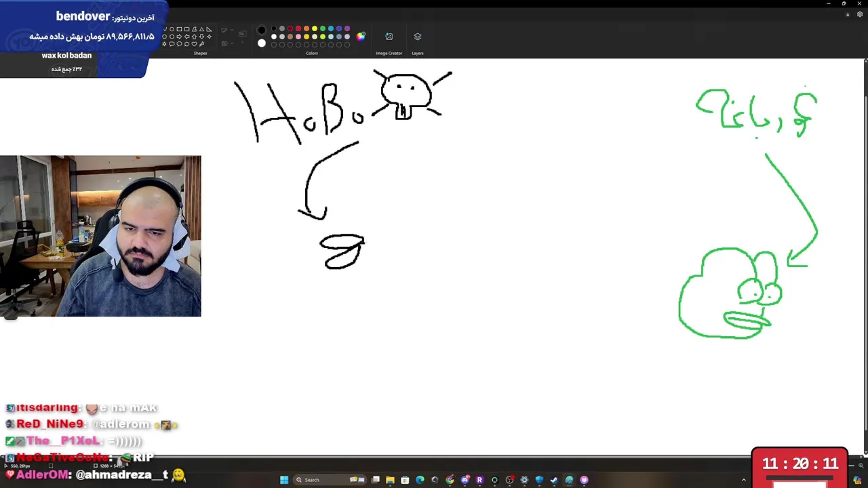Image resolution: width=868 pixels, height=488 pixels.
Task: Select the Four-point star shape
Action: (209, 37)
